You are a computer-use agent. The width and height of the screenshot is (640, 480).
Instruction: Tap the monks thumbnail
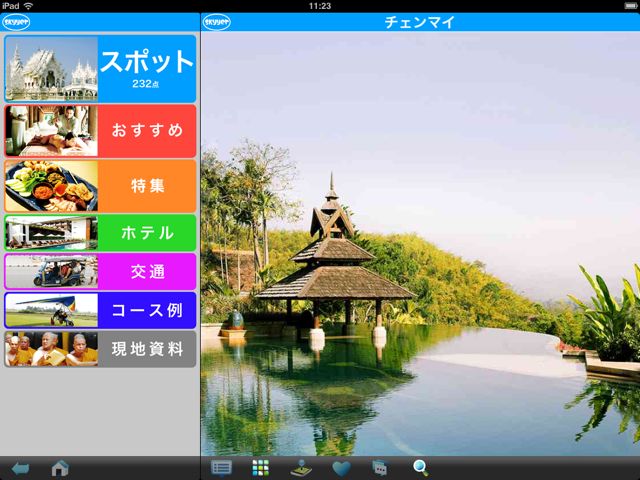coord(51,349)
